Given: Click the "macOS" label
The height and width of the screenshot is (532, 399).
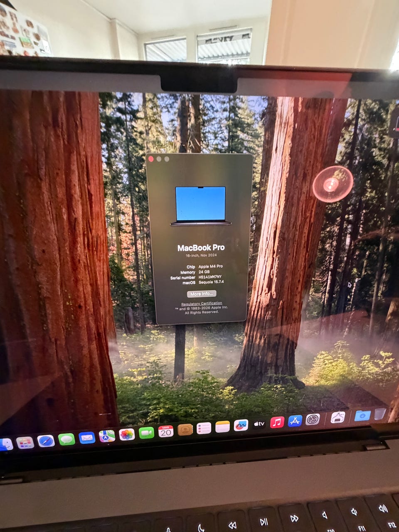Looking at the screenshot, I should pos(189,283).
